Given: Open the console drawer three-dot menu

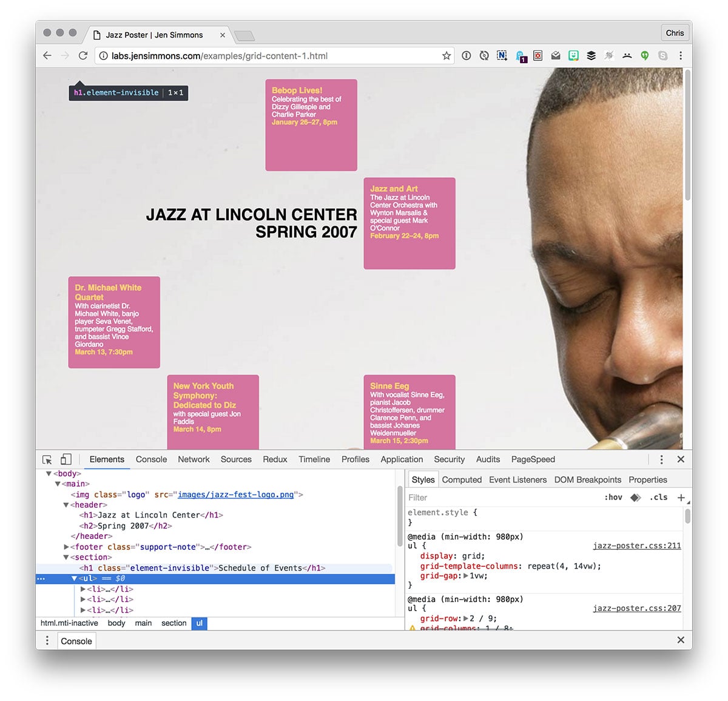Looking at the screenshot, I should pyautogui.click(x=47, y=640).
